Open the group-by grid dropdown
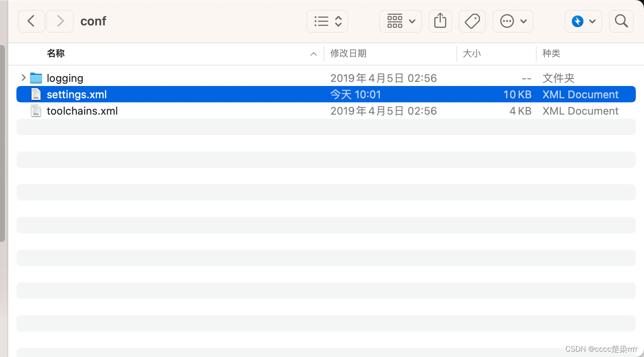644x357 pixels. click(x=401, y=21)
